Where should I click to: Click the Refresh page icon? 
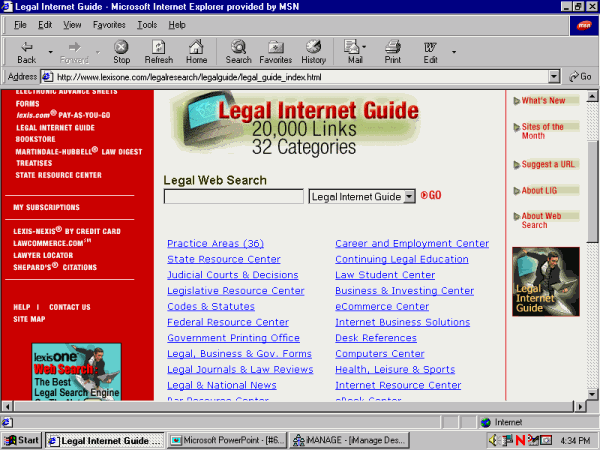158,50
